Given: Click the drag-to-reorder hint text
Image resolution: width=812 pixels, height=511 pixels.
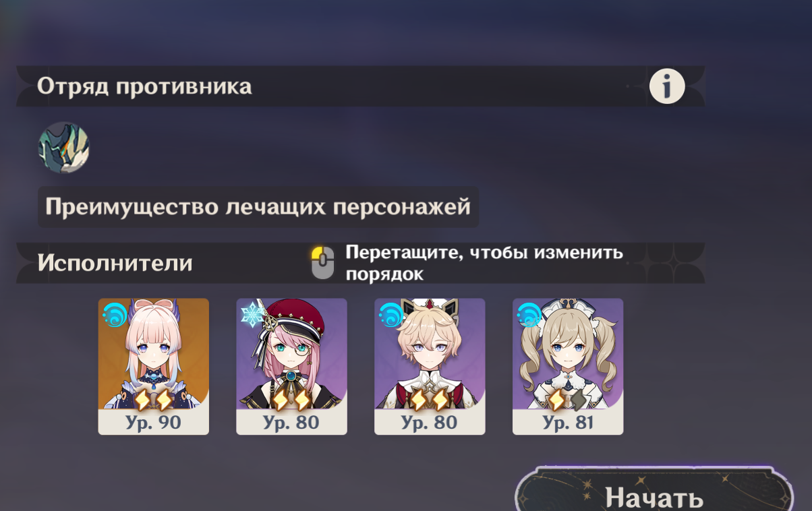Looking at the screenshot, I should point(484,263).
